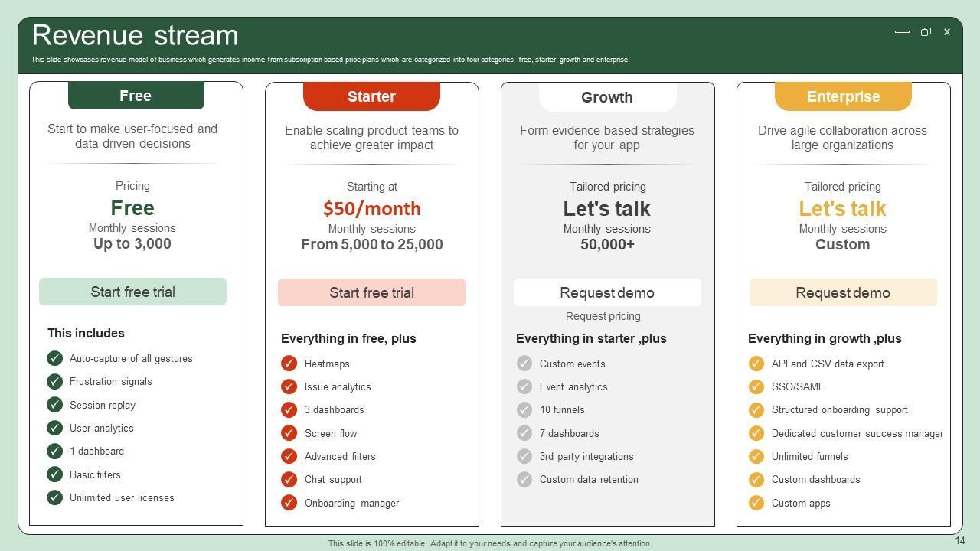The height and width of the screenshot is (551, 980).
Task: Select the check next to Custom dashboards
Action: tap(756, 479)
